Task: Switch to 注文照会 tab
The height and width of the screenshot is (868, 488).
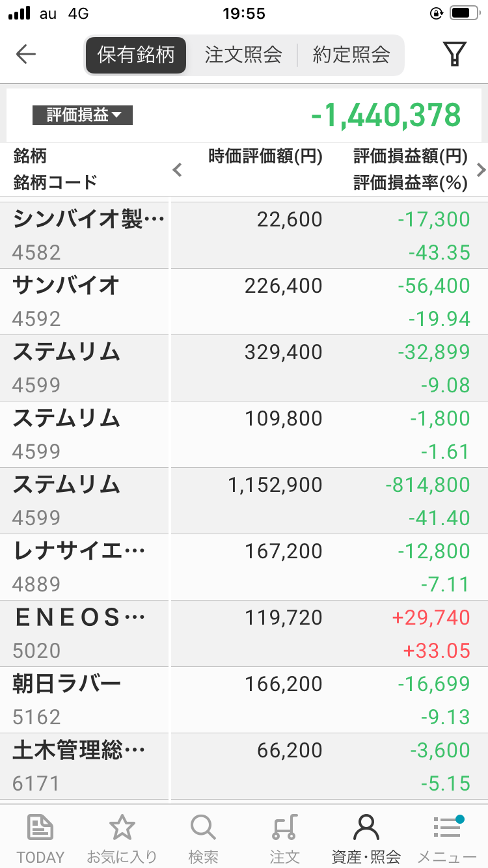Action: pos(243,55)
